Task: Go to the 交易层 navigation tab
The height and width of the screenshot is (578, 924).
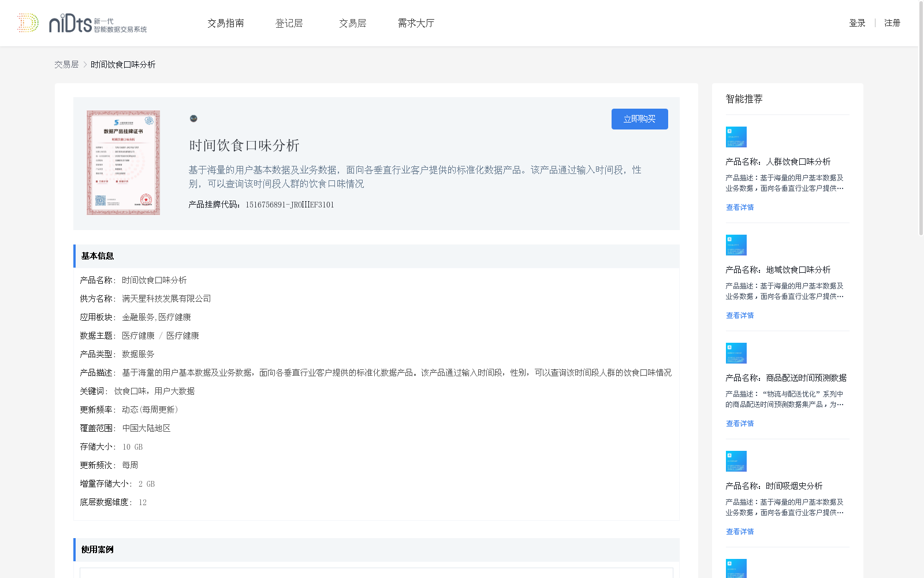Action: click(352, 23)
